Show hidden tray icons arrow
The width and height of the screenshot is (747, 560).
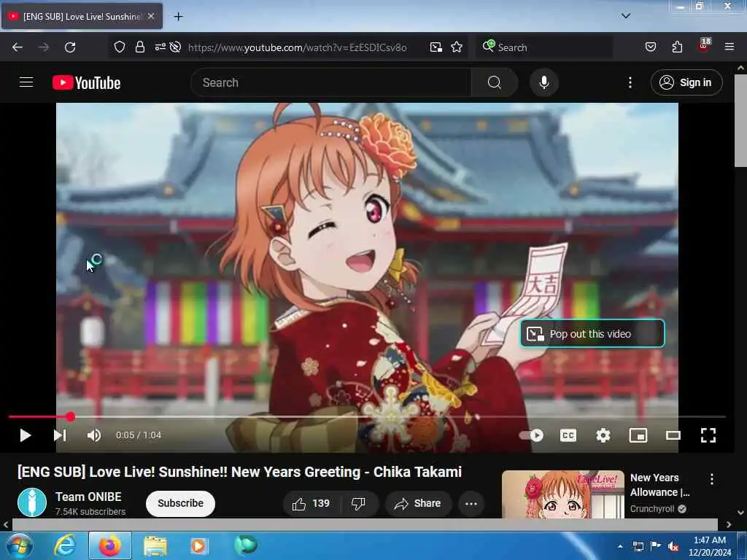click(x=620, y=546)
